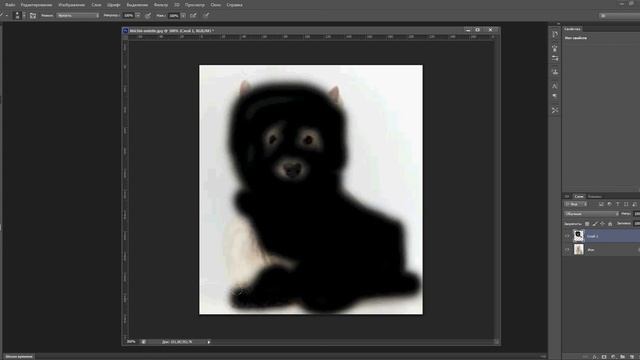Switch to the Свойства panel tab
The width and height of the screenshot is (640, 360).
(x=573, y=29)
